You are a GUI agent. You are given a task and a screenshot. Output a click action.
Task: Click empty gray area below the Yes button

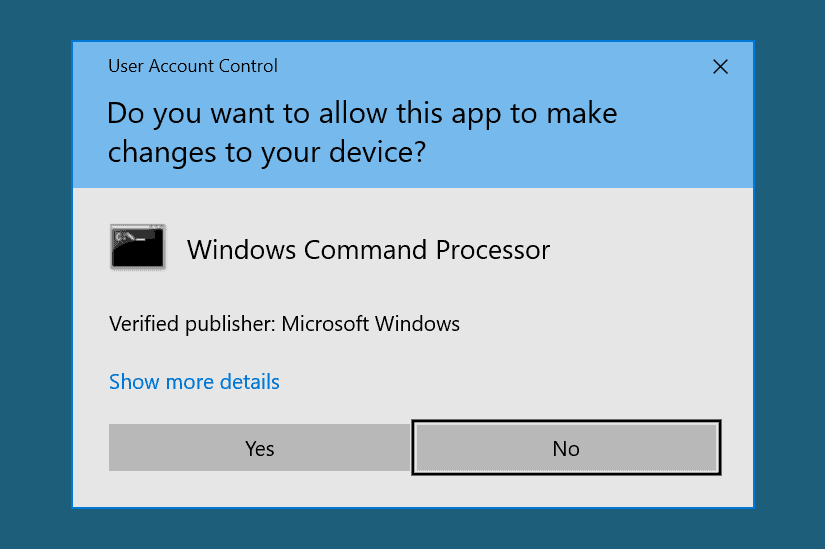coord(259,490)
